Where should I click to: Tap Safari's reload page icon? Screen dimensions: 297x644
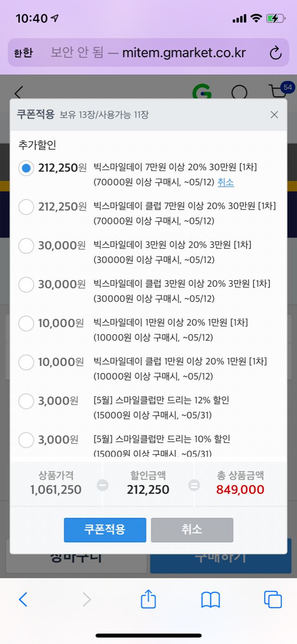275,53
